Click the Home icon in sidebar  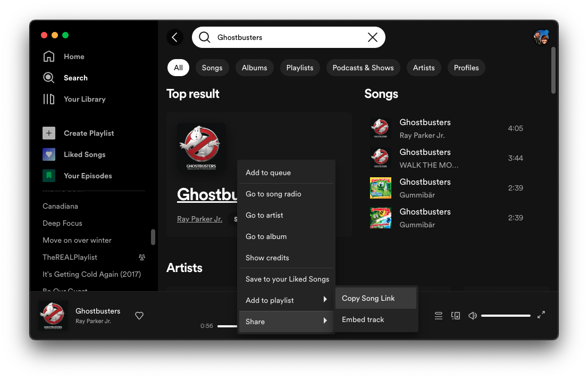click(x=49, y=56)
